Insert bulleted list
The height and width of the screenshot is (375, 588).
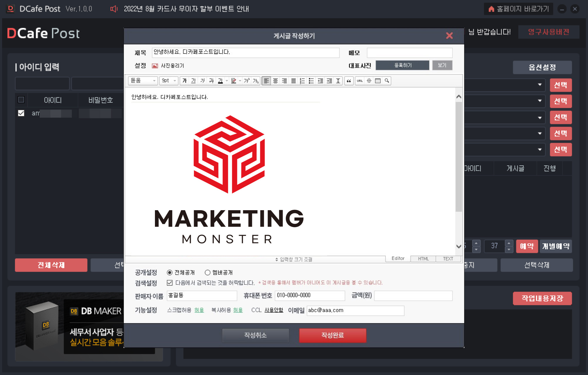311,81
